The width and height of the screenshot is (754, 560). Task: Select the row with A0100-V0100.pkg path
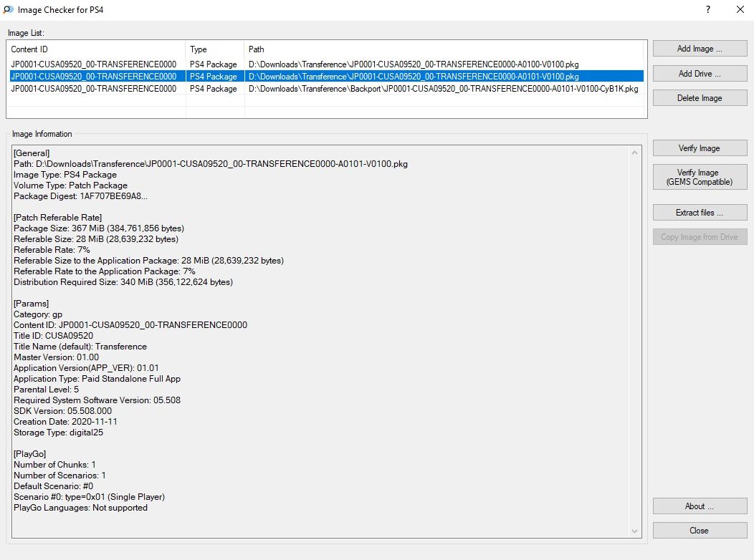coord(327,64)
